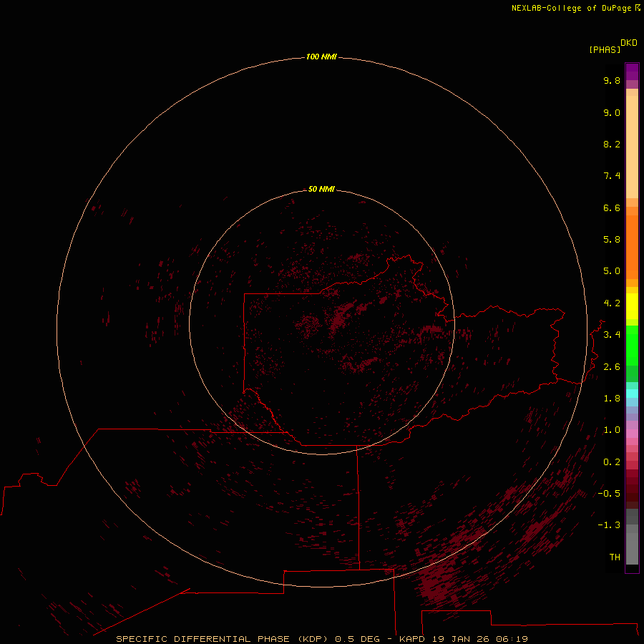644x644 pixels.
Task: Click the 50 NMI range ring label
Action: [321, 189]
